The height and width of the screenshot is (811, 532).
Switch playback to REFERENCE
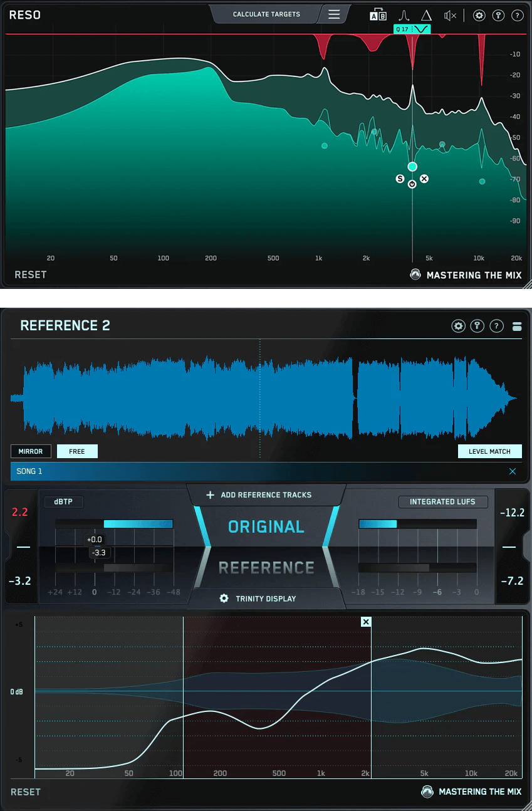(266, 568)
